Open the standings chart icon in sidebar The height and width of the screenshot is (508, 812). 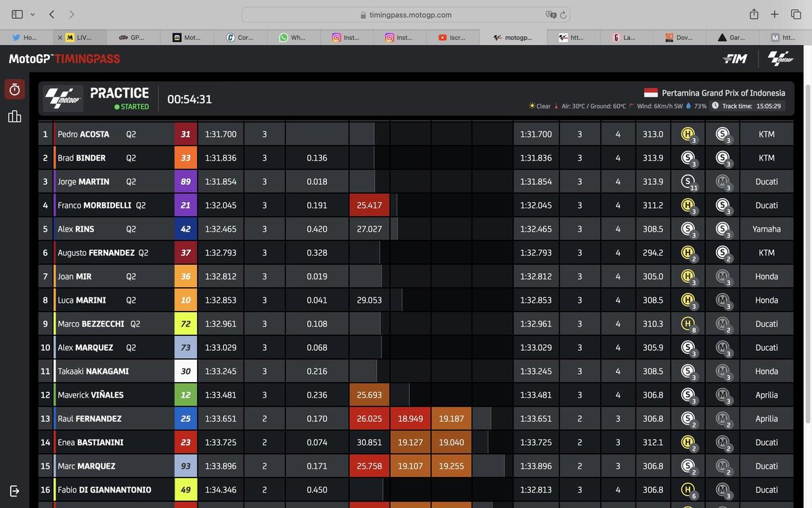point(14,117)
